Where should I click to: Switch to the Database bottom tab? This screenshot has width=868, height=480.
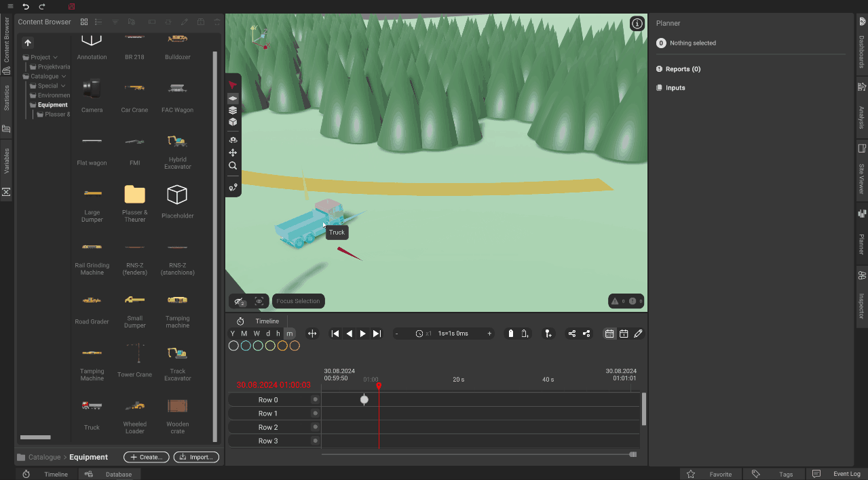click(109, 474)
